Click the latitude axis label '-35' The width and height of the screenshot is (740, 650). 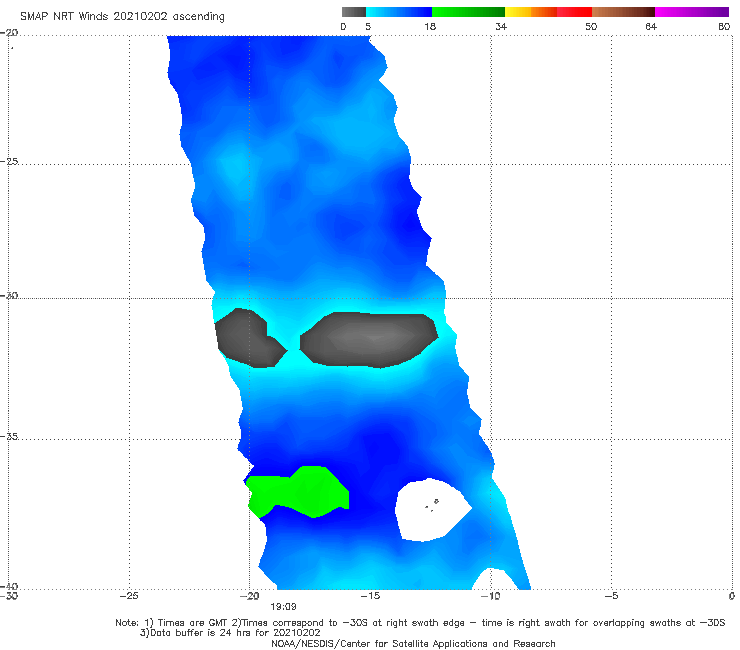click(x=9, y=437)
